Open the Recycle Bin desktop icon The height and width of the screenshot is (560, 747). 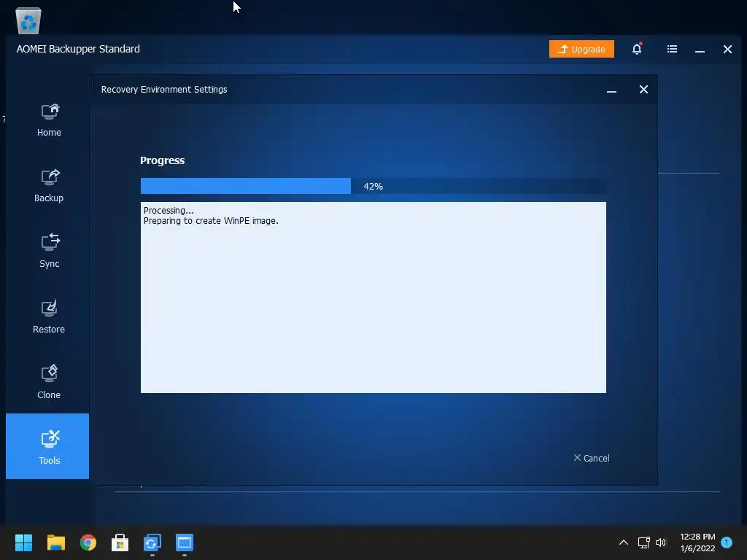pos(28,20)
